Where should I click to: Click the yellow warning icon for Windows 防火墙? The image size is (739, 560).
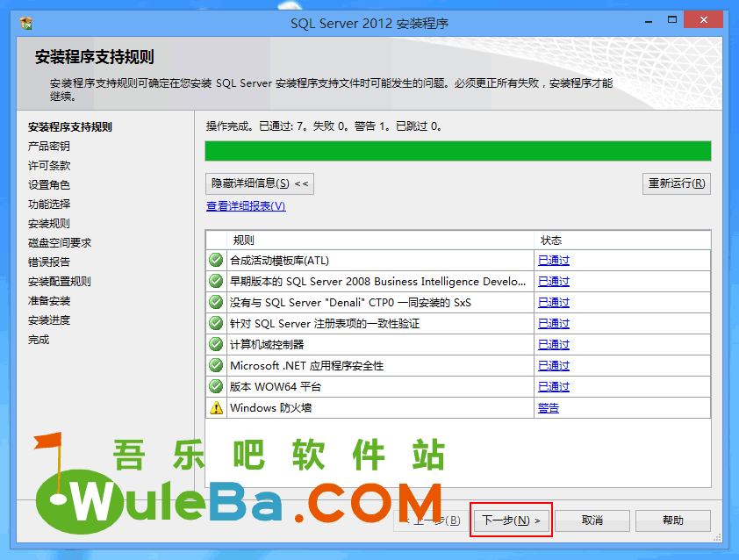click(216, 408)
